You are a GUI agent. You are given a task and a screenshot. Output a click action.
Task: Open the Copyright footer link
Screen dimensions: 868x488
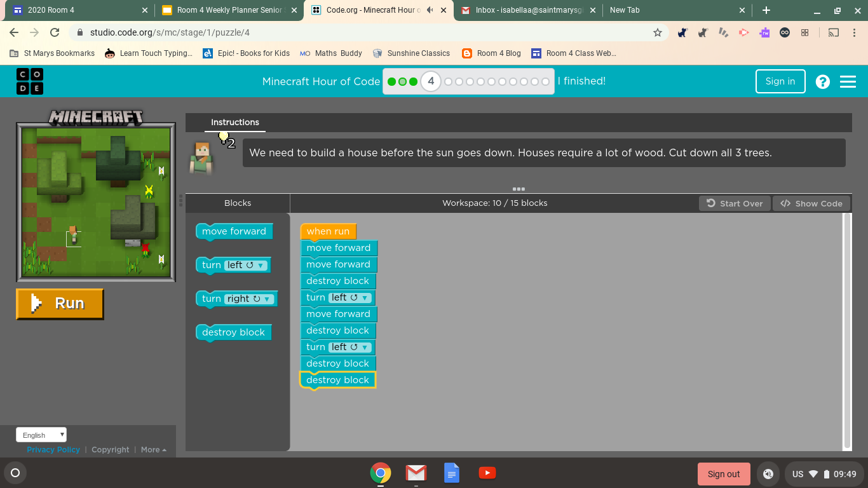pyautogui.click(x=110, y=449)
